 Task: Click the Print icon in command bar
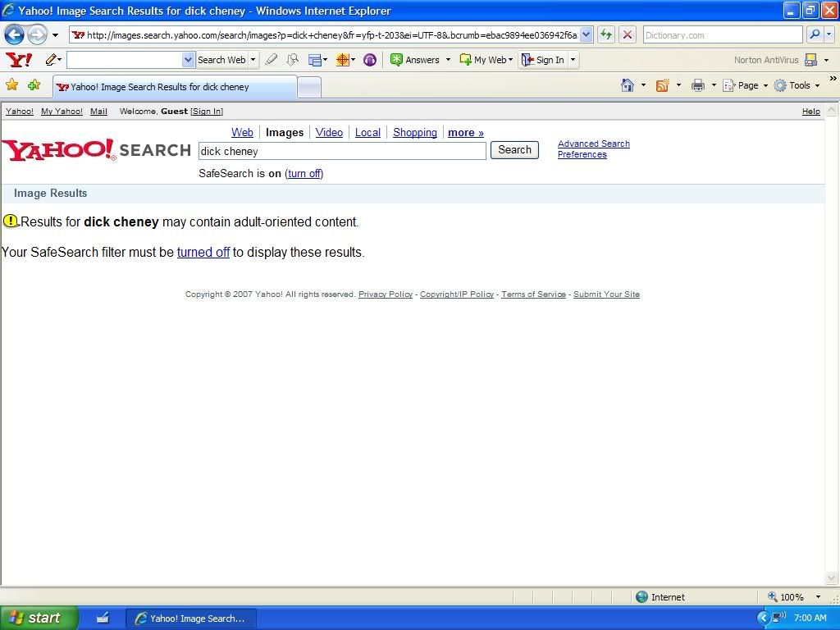pyautogui.click(x=697, y=85)
